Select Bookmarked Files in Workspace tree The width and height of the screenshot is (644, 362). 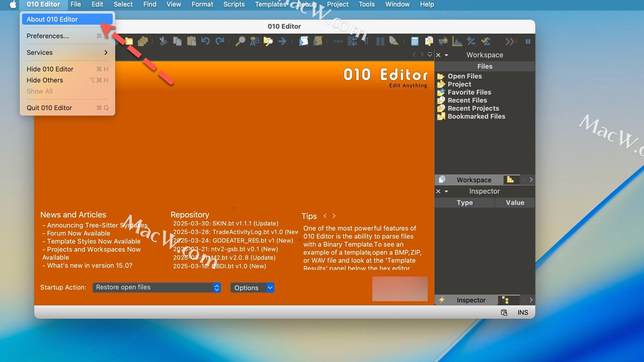click(x=476, y=116)
